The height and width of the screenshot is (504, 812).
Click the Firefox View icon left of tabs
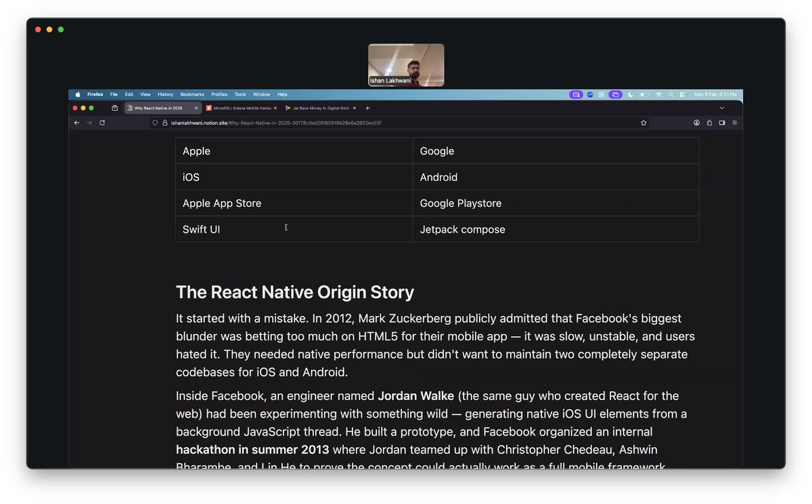point(115,108)
